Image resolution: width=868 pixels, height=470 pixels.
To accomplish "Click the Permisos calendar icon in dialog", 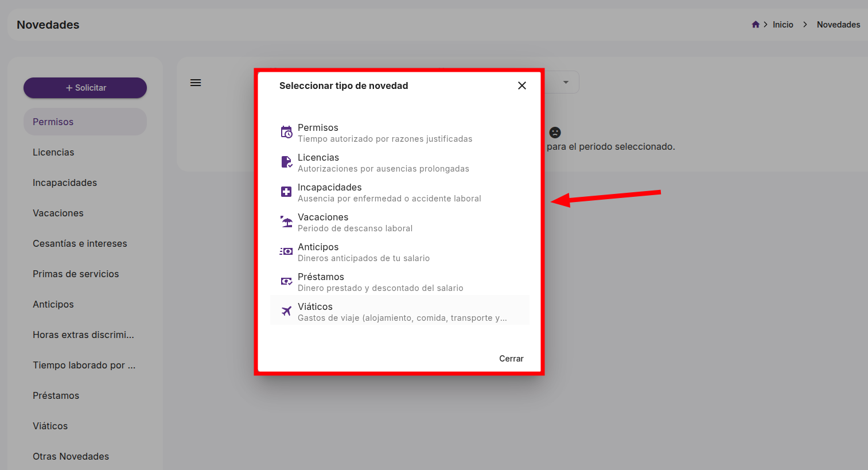I will point(286,133).
